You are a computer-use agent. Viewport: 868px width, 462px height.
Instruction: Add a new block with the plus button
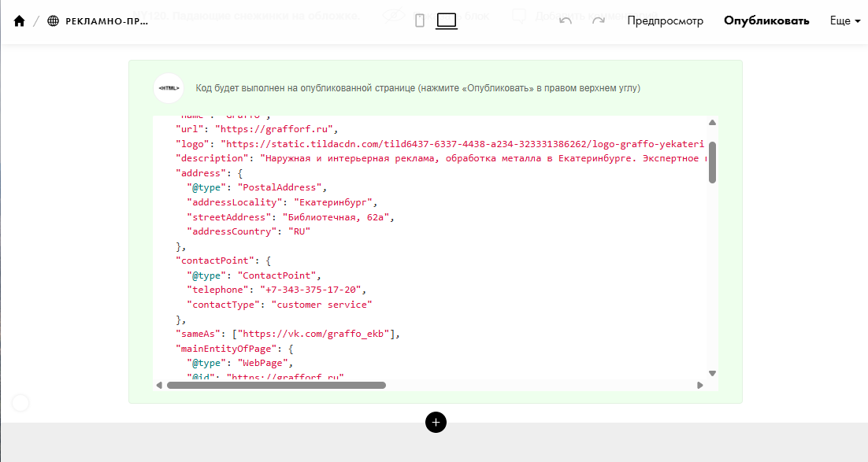436,422
